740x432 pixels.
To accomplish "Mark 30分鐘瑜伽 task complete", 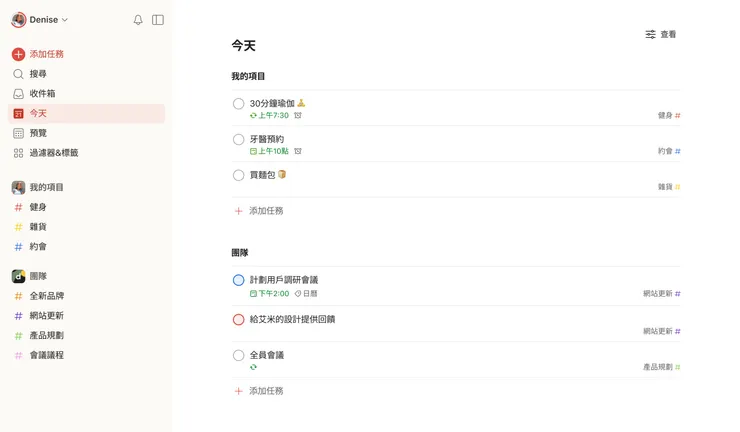I will (x=238, y=104).
